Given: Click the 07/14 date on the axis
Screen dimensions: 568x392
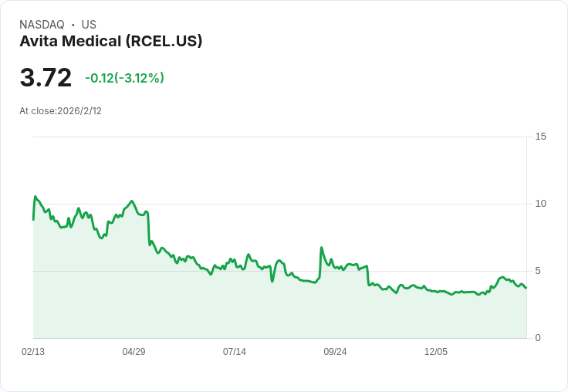Looking at the screenshot, I should coord(235,352).
